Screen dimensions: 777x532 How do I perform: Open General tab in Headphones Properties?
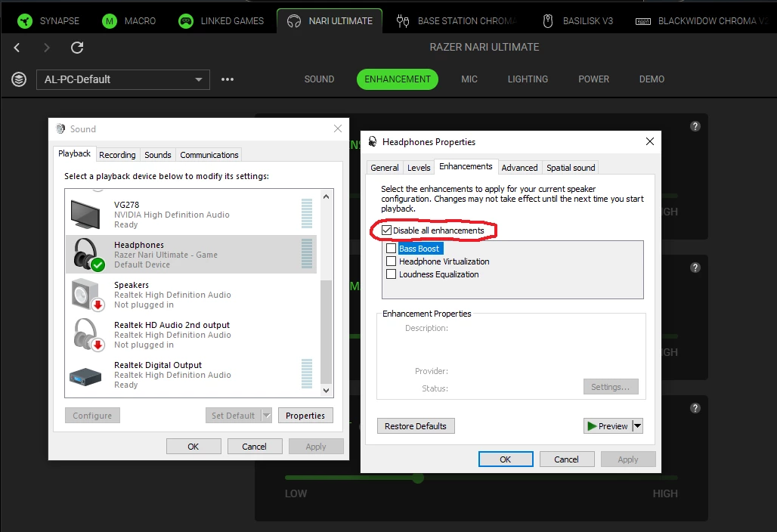tap(385, 168)
